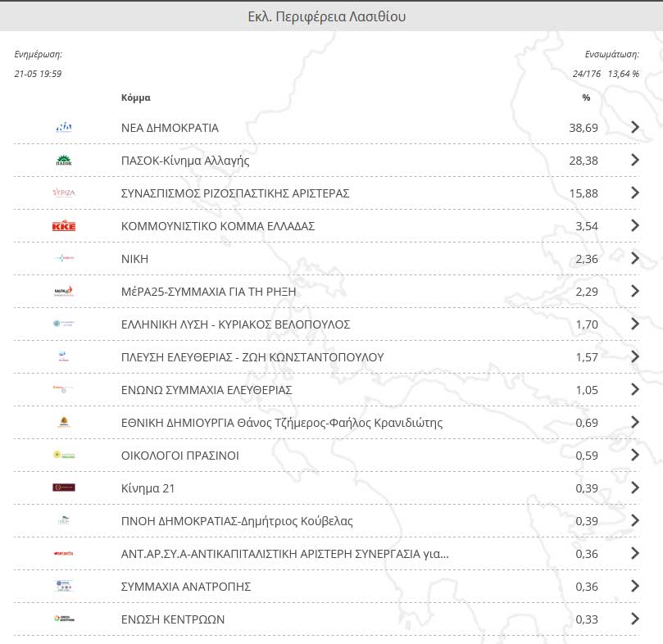The image size is (663, 644).
Task: Click the Elliniki Lysi party logo
Action: (x=64, y=324)
